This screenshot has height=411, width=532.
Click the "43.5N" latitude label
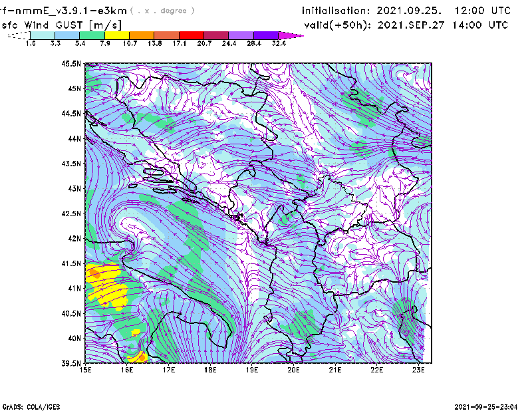click(x=71, y=164)
